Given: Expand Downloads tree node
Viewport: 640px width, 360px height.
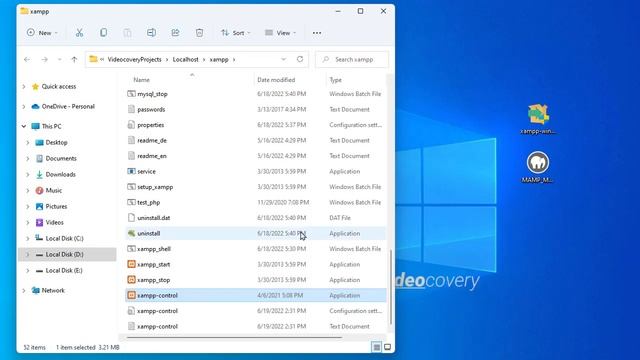Looking at the screenshot, I should [x=28, y=175].
